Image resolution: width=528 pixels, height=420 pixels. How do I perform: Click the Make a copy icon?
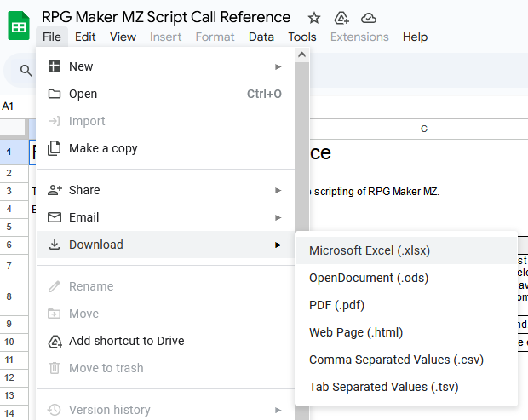[x=55, y=148]
